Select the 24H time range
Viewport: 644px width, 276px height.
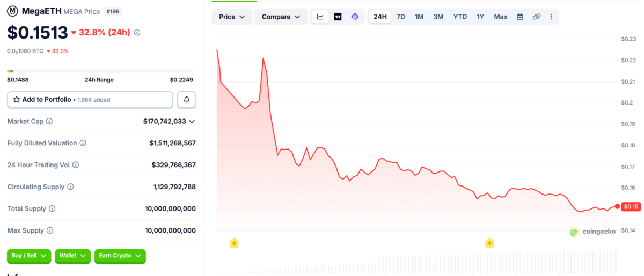(380, 17)
